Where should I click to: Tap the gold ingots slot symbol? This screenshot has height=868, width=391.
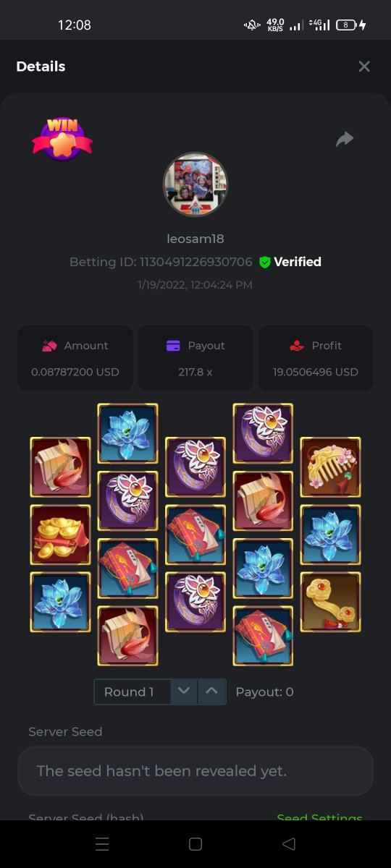tap(61, 535)
